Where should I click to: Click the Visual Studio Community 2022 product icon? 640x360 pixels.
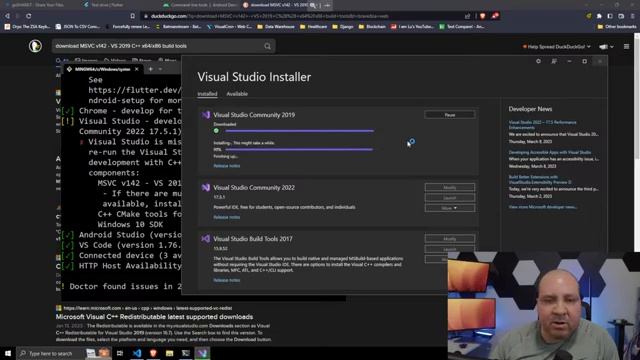click(206, 188)
